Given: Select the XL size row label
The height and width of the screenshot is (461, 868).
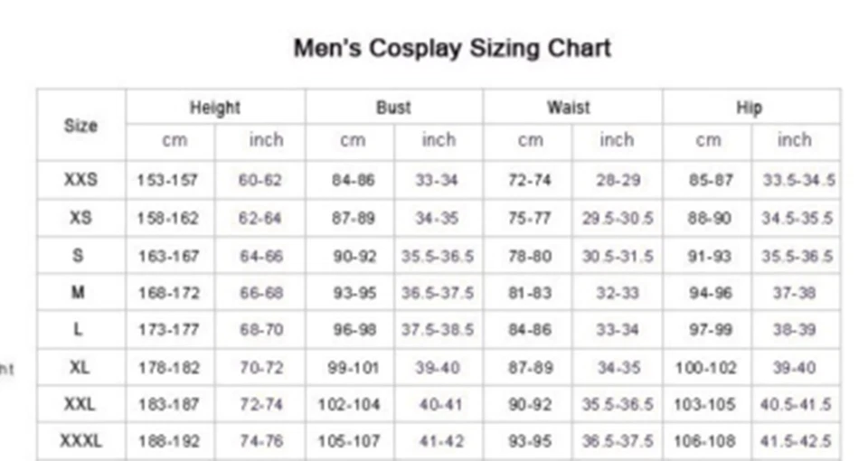Looking at the screenshot, I should click(80, 367).
